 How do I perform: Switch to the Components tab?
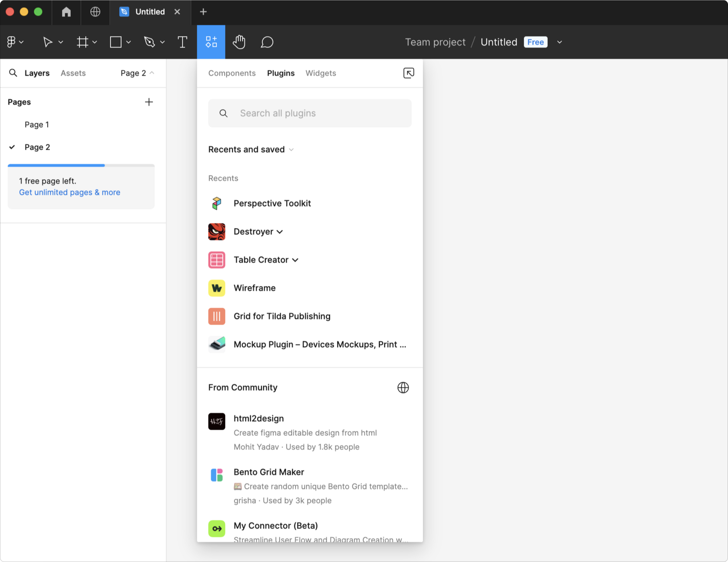232,73
